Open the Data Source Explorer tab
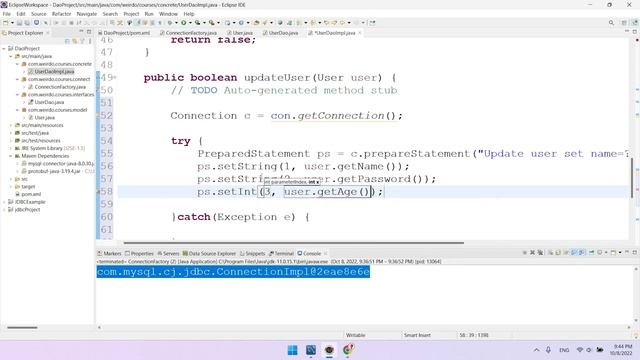 click(209, 253)
